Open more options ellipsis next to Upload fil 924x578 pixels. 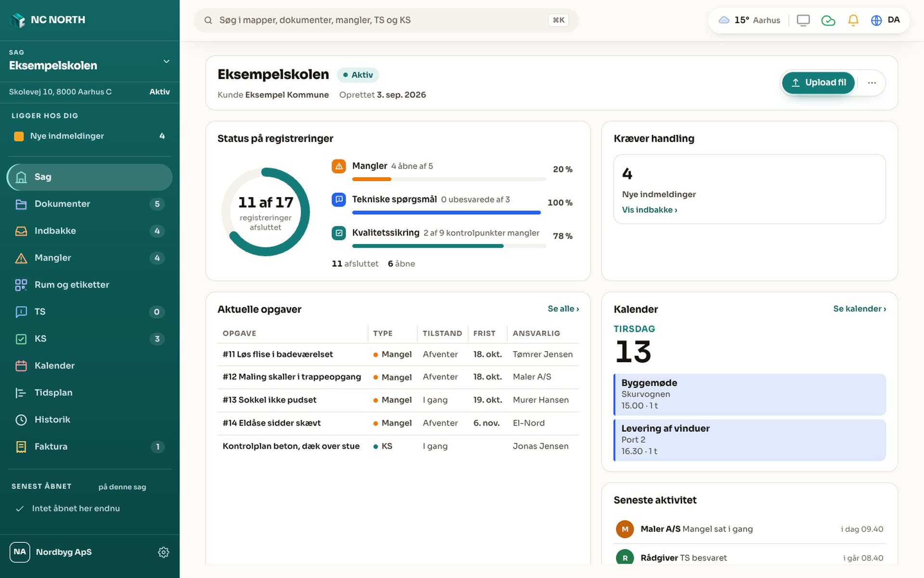872,83
